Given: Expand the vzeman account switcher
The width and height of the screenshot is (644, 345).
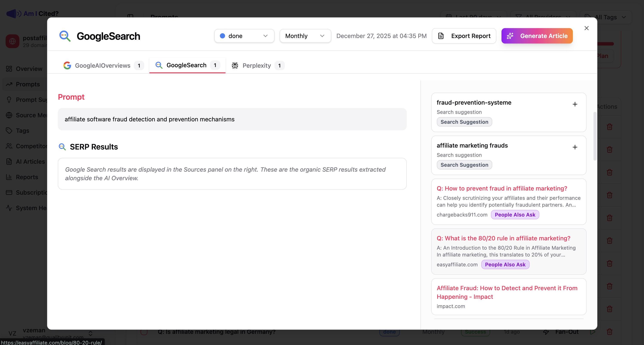Looking at the screenshot, I should point(90,333).
